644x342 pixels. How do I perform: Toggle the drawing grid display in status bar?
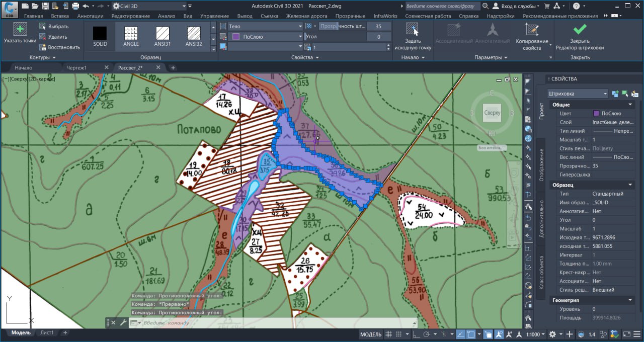pos(389,334)
